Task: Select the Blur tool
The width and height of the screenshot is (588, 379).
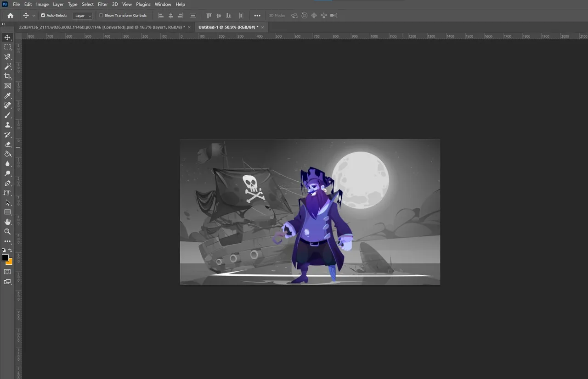Action: coord(7,164)
